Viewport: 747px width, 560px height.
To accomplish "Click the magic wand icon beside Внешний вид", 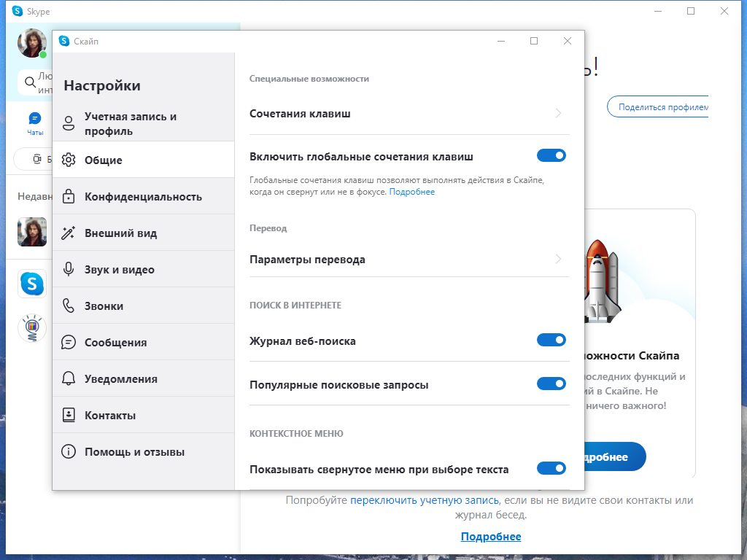I will (69, 233).
